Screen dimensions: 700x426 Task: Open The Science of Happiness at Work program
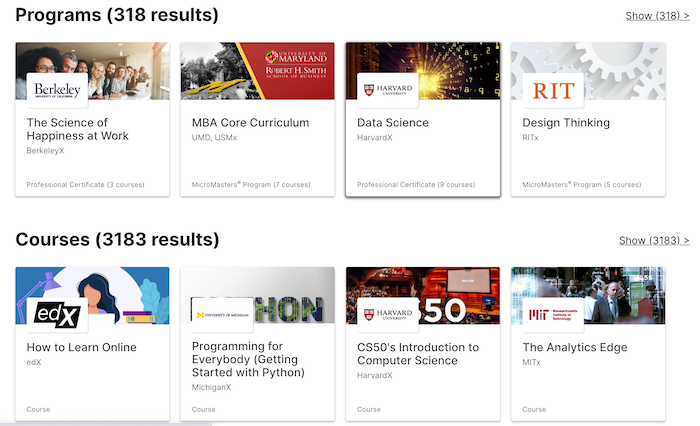tap(78, 129)
